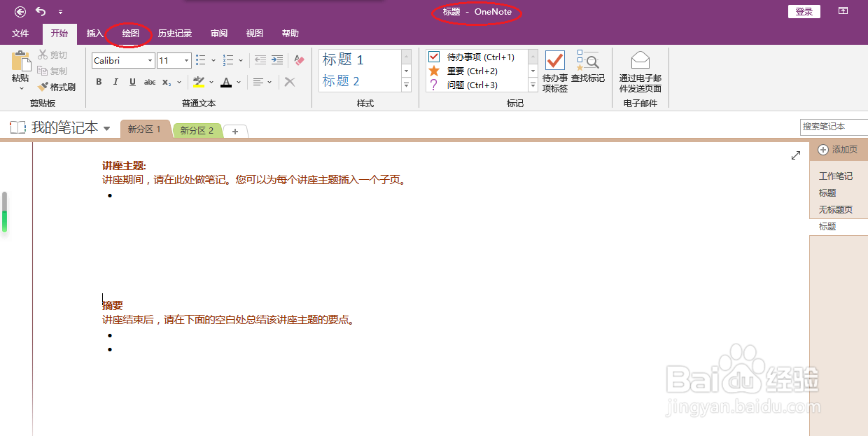868x436 pixels.
Task: Click the Cut (剪切) scissors icon
Action: tap(43, 55)
